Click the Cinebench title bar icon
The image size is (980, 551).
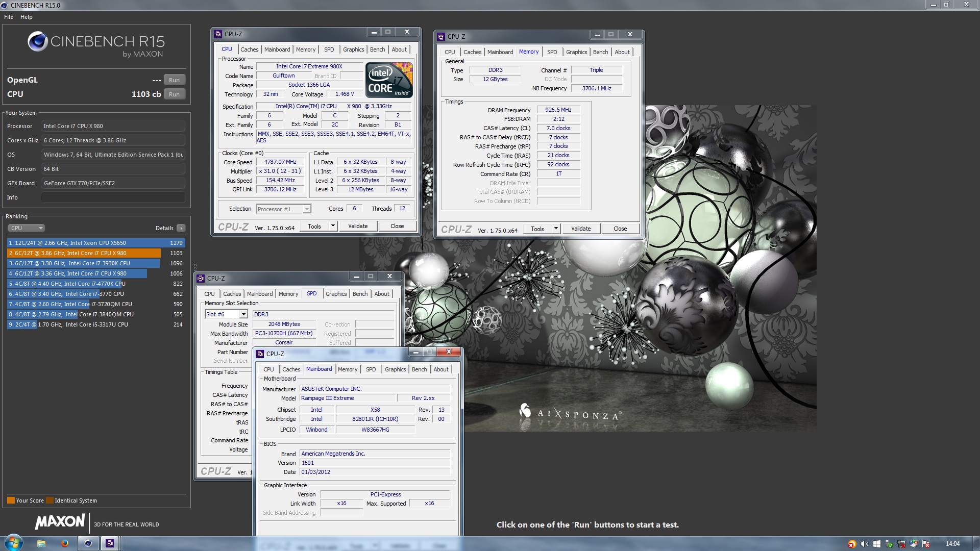(4, 5)
